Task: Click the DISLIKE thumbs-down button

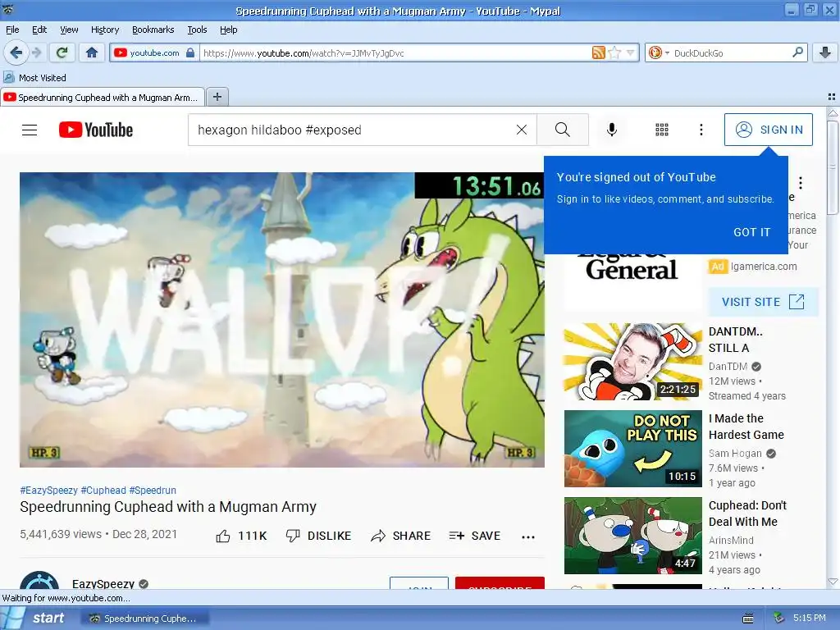Action: [318, 536]
